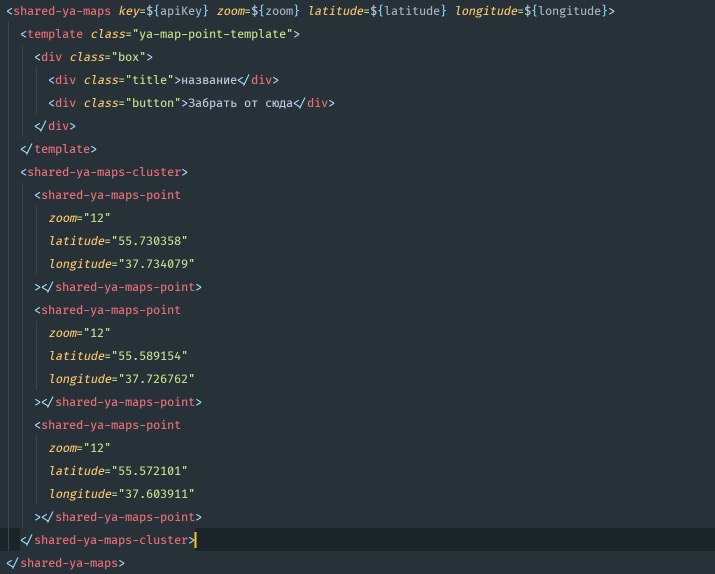Click the key=${apiKey} attribute

pyautogui.click(x=163, y=11)
